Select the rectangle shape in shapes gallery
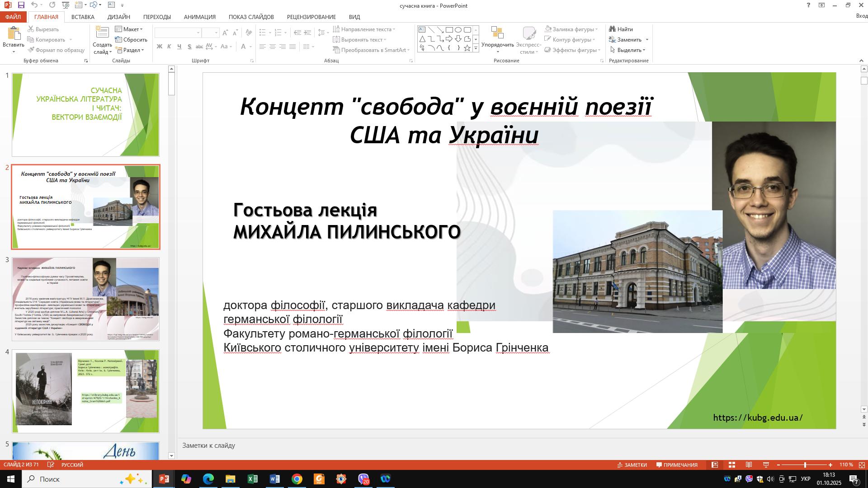The image size is (868, 488). pos(449,30)
